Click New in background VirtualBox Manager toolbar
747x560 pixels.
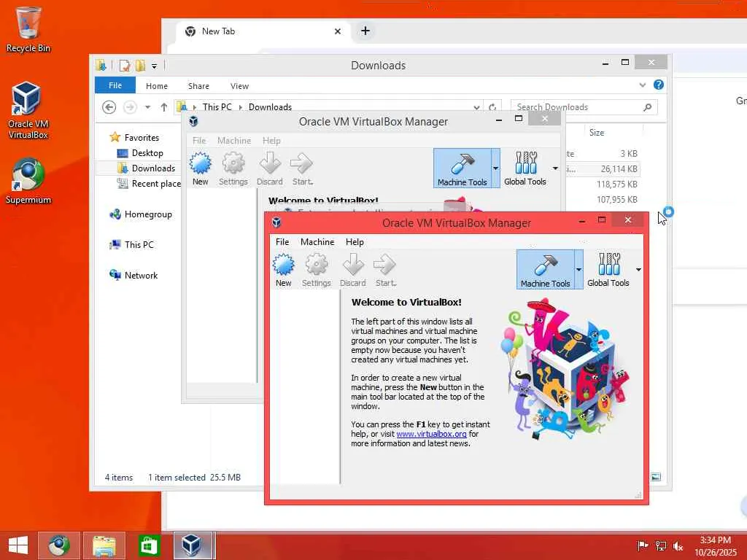[x=201, y=168]
